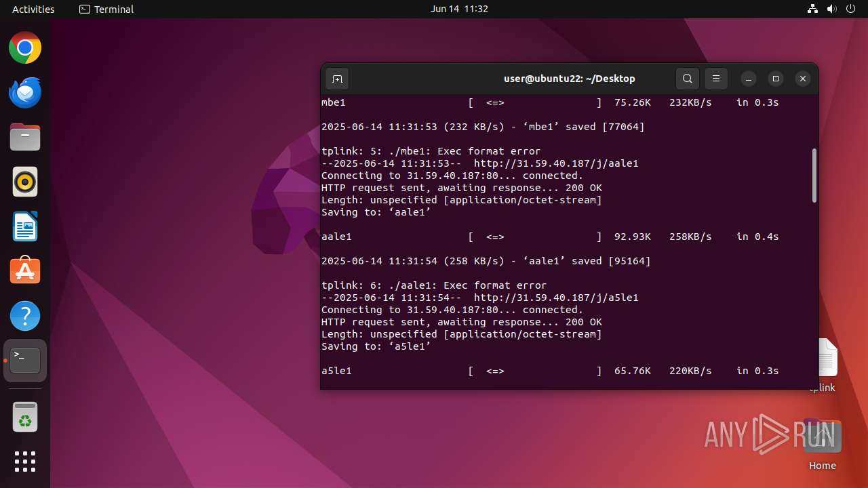Open the Help question mark icon

tap(25, 316)
